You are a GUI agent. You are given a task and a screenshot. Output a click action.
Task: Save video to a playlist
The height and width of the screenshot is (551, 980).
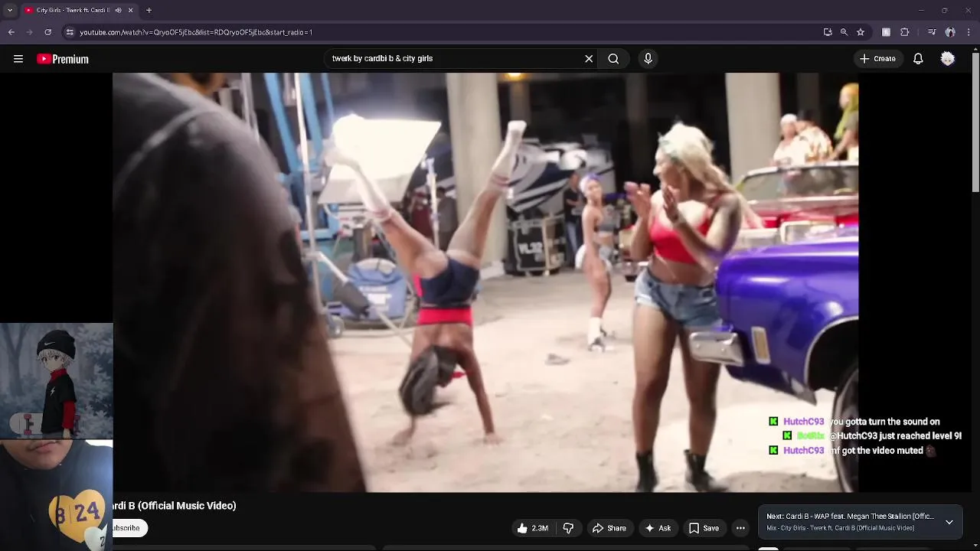[x=704, y=528]
